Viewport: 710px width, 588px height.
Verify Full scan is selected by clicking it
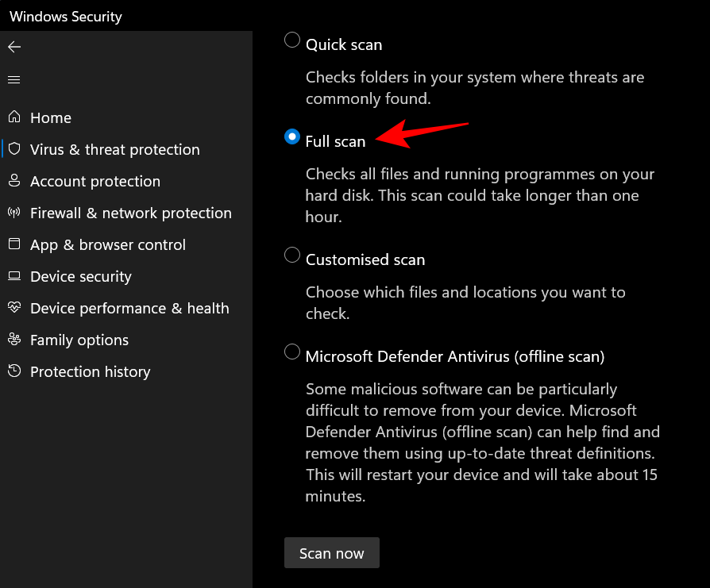[x=291, y=136]
